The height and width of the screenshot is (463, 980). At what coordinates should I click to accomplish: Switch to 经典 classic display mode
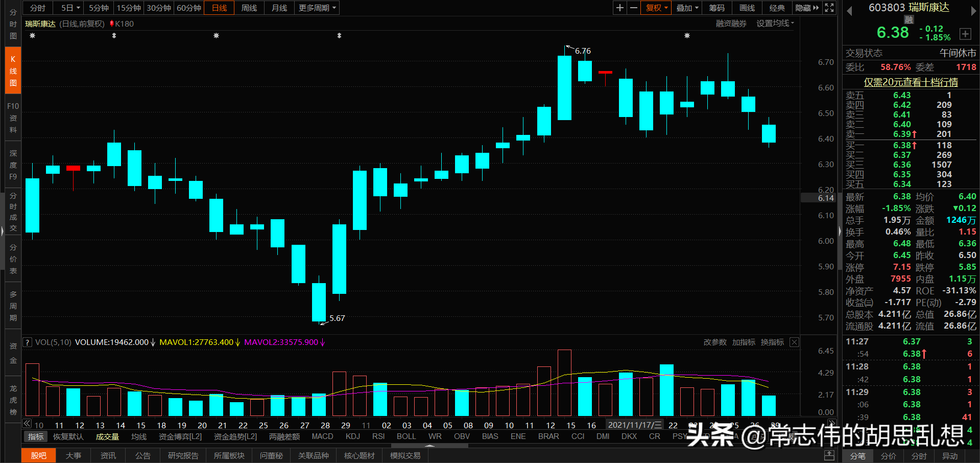tap(777, 8)
